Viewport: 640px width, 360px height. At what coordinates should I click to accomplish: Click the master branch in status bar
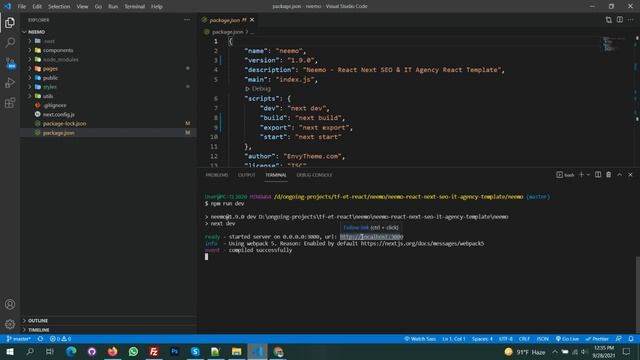[19, 339]
